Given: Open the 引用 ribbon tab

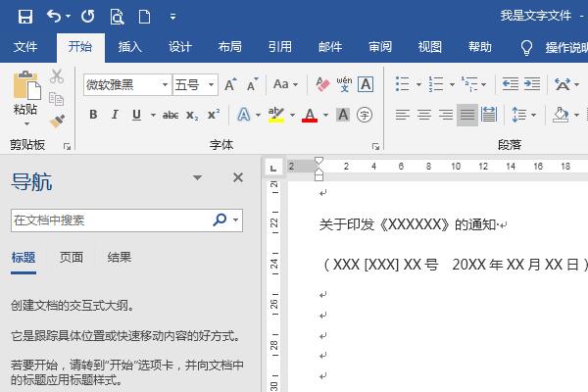Looking at the screenshot, I should tap(279, 47).
